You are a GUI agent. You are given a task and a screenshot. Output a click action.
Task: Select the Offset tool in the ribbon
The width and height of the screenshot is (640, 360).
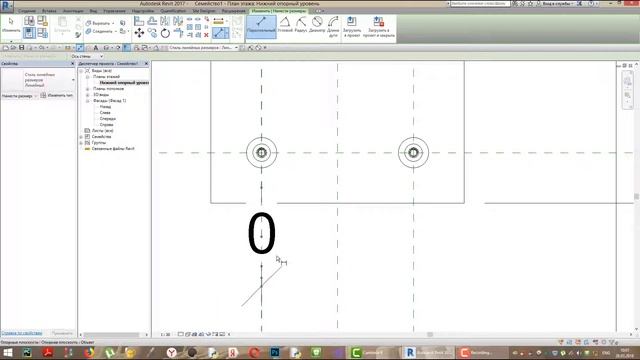click(x=152, y=21)
